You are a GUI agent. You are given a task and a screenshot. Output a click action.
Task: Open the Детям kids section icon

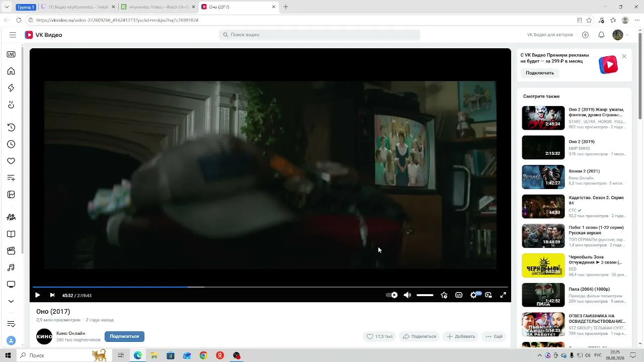11,217
